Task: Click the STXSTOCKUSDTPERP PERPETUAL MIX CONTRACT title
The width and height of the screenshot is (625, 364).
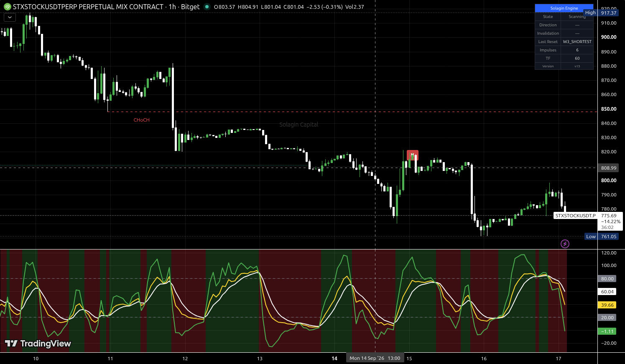Action: point(88,7)
